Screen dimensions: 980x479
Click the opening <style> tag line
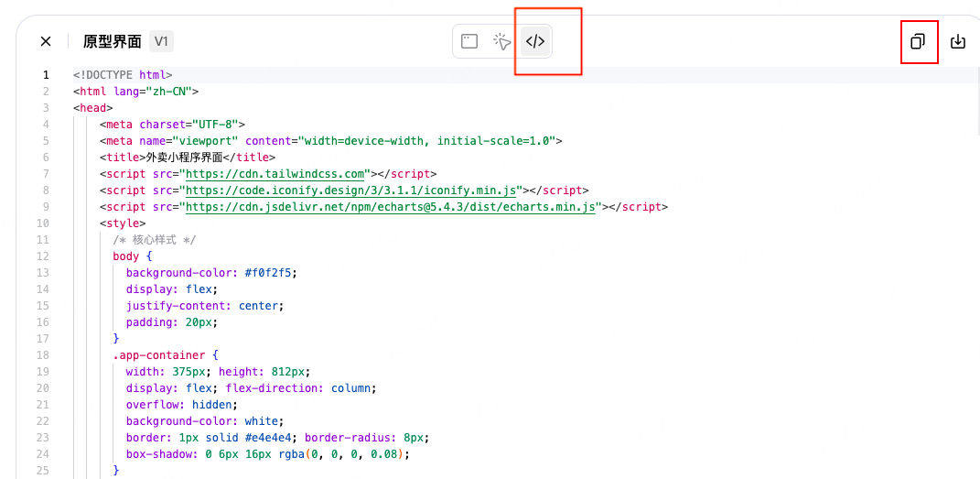(123, 223)
